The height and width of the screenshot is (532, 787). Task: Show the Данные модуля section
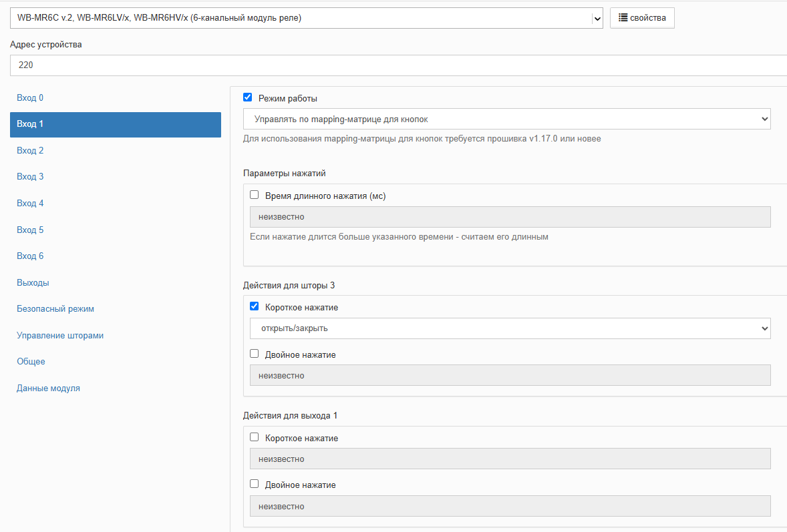[x=48, y=388]
